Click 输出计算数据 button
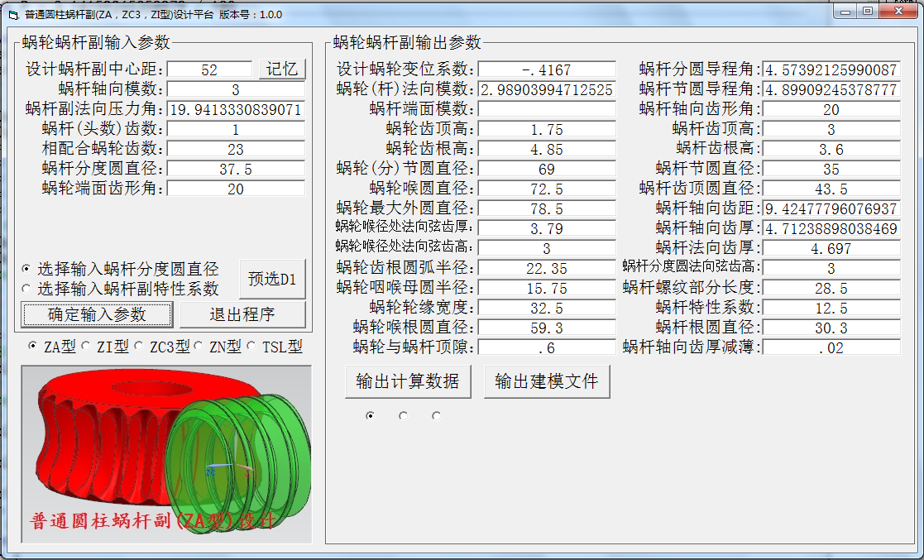 pyautogui.click(x=408, y=381)
